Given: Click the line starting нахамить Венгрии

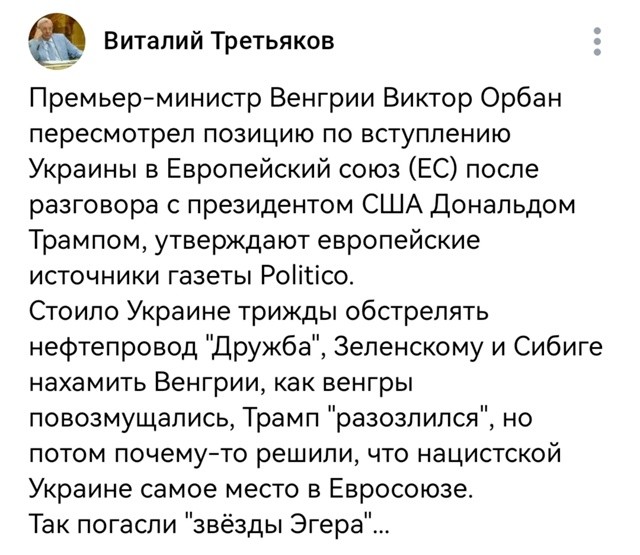Looking at the screenshot, I should click(x=222, y=383).
